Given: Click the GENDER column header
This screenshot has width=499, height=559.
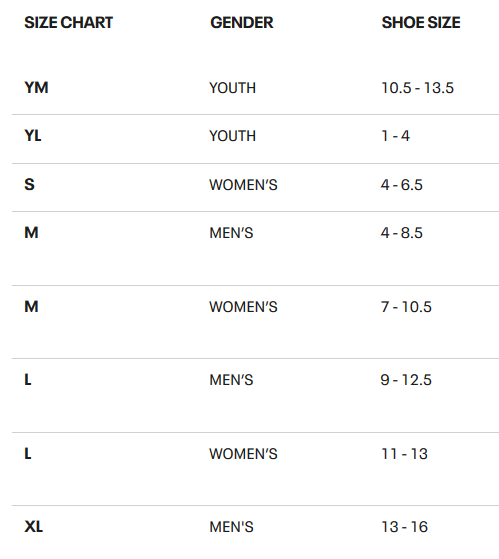Looking at the screenshot, I should pyautogui.click(x=242, y=22).
